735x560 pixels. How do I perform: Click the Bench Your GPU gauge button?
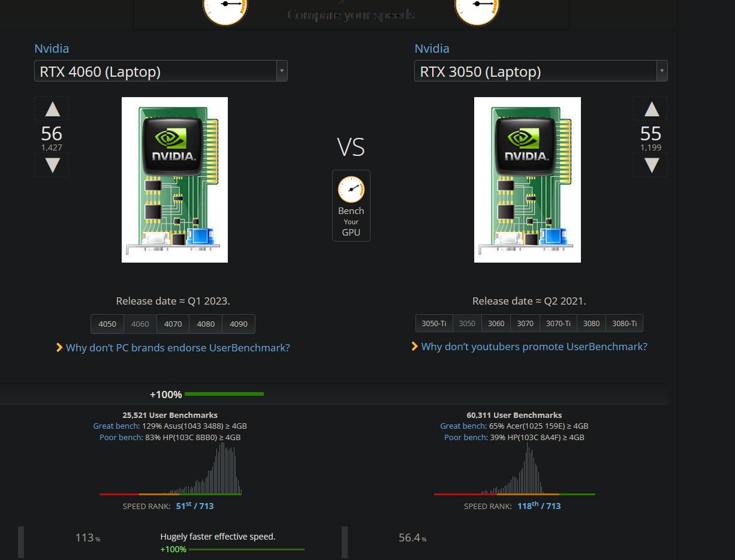pyautogui.click(x=351, y=206)
